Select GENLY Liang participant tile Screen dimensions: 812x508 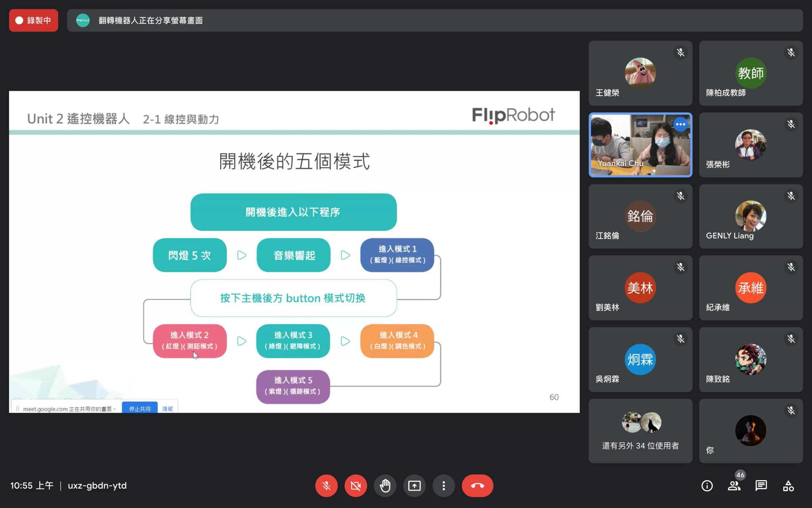pyautogui.click(x=751, y=216)
